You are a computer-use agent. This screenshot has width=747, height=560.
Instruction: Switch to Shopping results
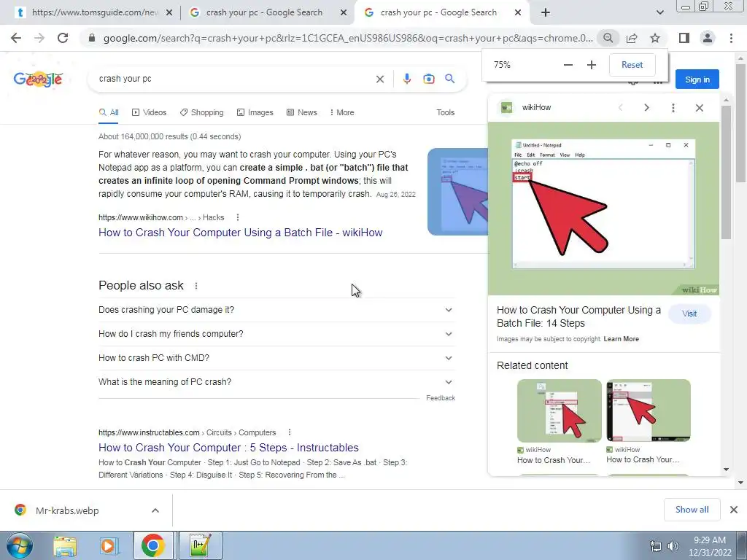(201, 112)
